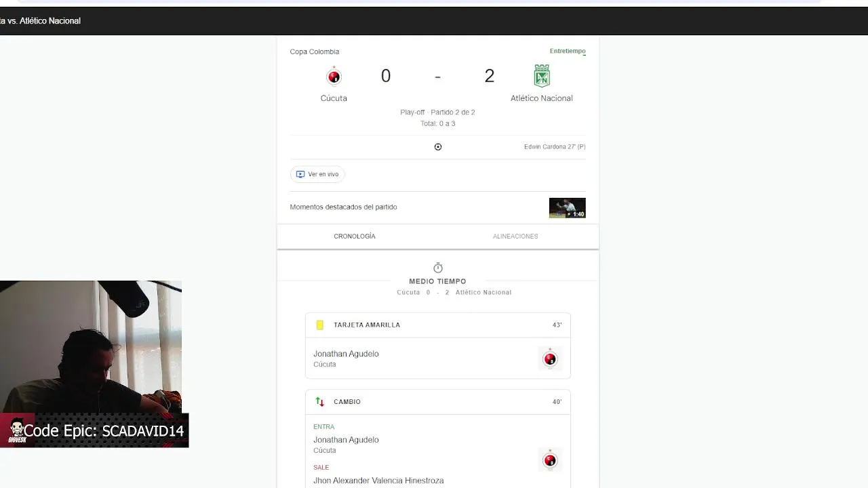Click Cúcuta crest in Cambio card

[x=550, y=460]
